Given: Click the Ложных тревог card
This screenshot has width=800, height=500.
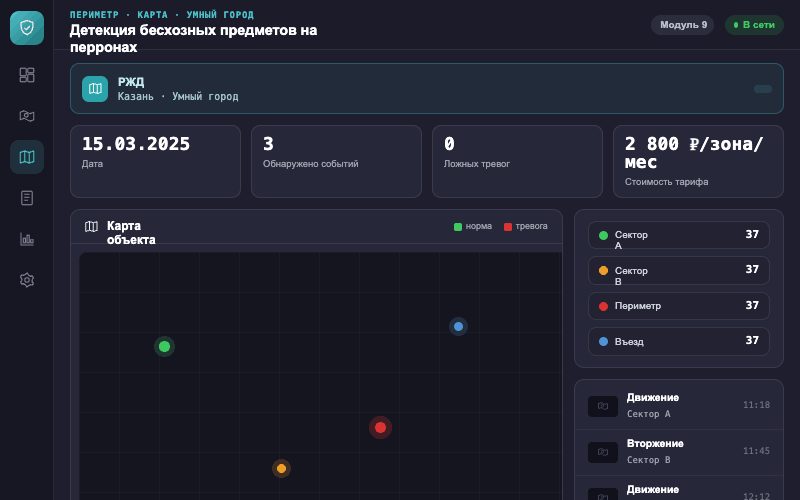Looking at the screenshot, I should click(517, 161).
